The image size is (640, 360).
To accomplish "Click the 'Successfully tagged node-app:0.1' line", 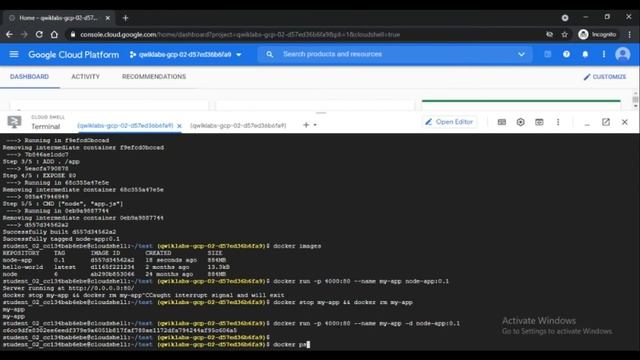I will (x=61, y=239).
